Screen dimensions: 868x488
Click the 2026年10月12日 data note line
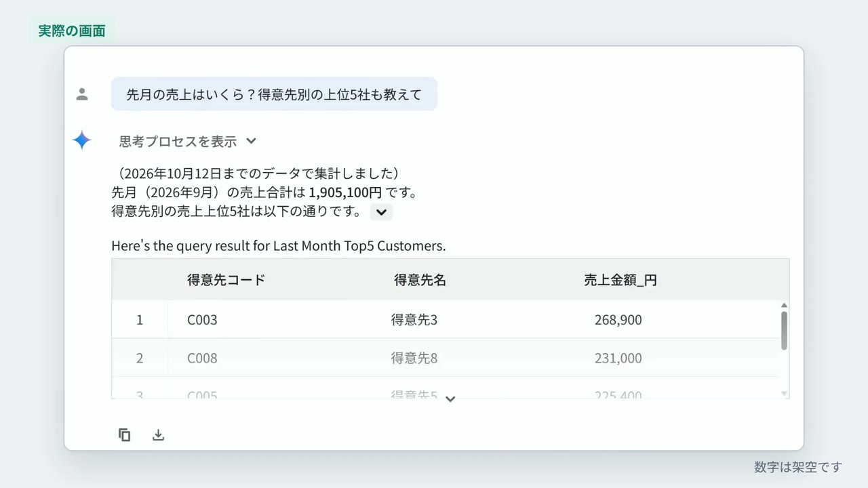tap(259, 174)
